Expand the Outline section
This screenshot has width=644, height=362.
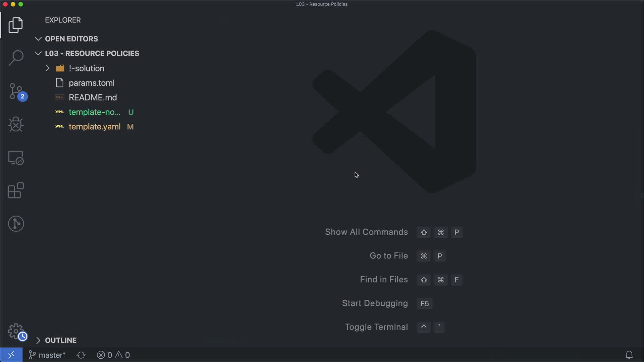point(60,340)
